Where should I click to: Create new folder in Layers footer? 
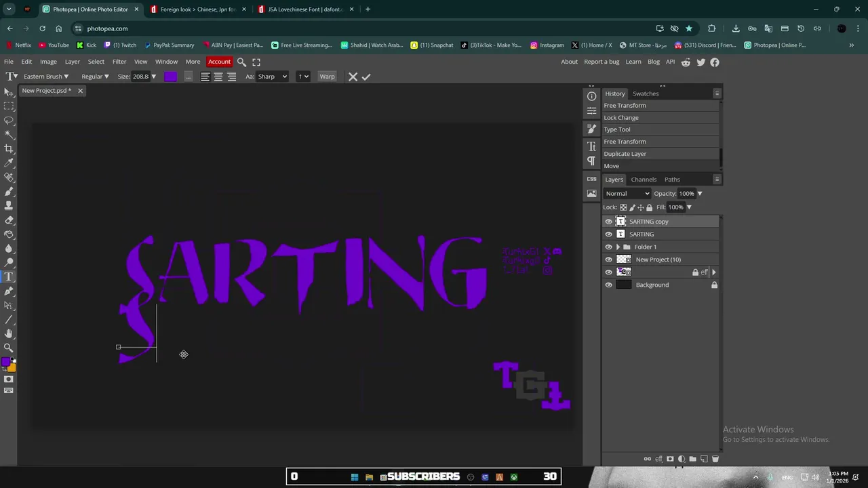tap(692, 459)
